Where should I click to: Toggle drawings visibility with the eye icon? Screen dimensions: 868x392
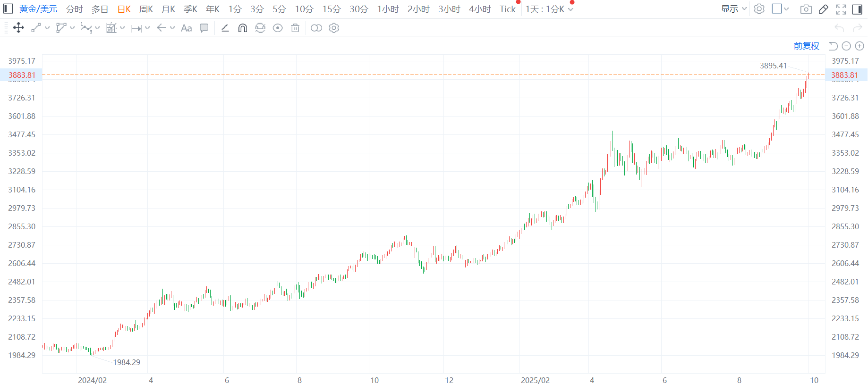(278, 28)
